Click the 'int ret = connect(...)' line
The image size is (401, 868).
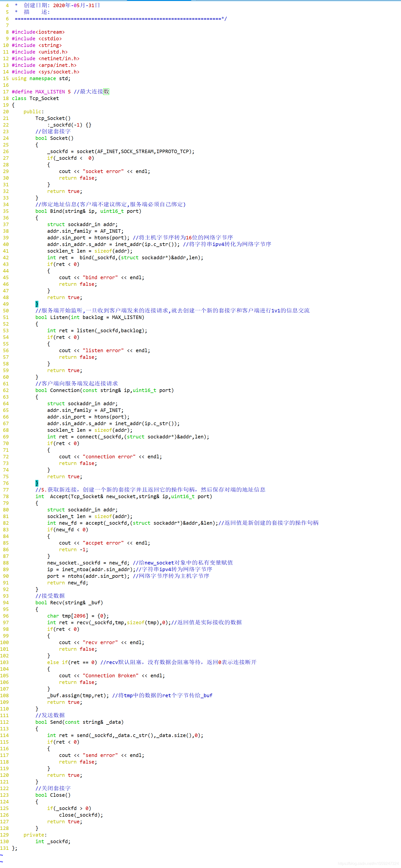click(128, 437)
